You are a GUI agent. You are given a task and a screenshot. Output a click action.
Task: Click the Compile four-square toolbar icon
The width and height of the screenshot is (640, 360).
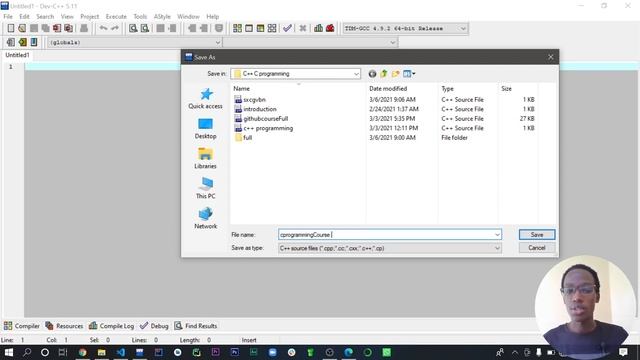[x=237, y=28]
